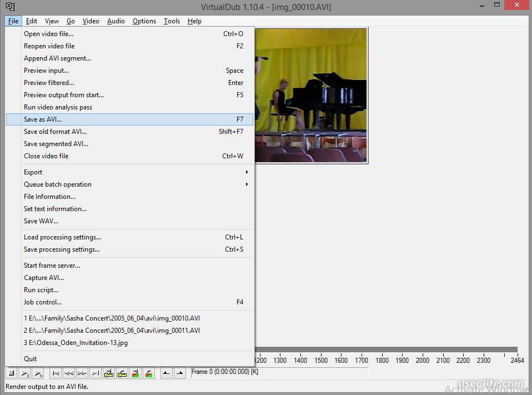This screenshot has width=532, height=395.
Task: Click the scan forward scene icon
Action: click(x=149, y=373)
